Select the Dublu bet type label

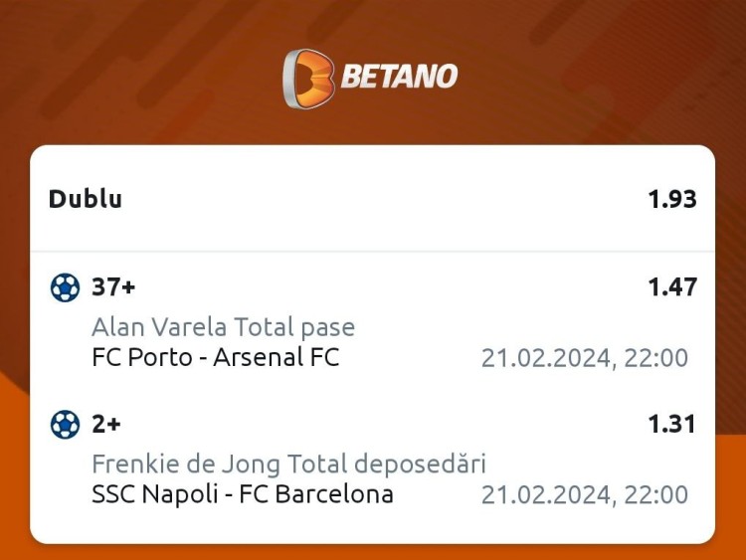pyautogui.click(x=86, y=199)
